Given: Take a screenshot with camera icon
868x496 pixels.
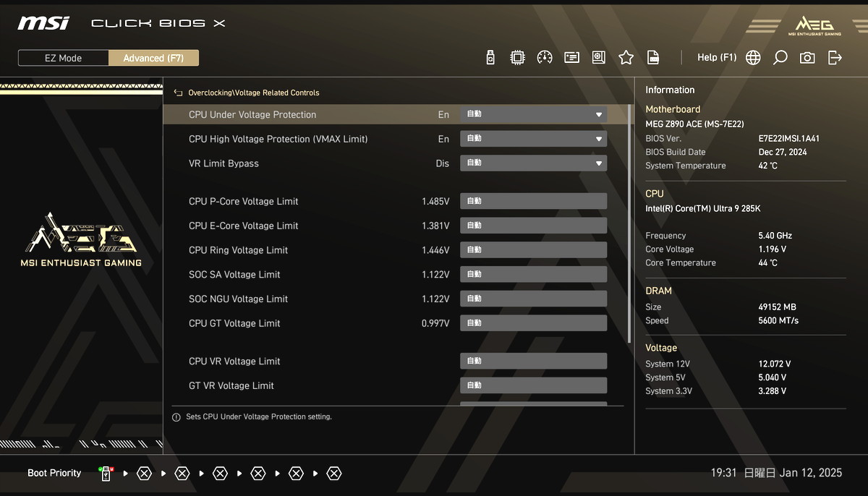Looking at the screenshot, I should [x=807, y=58].
